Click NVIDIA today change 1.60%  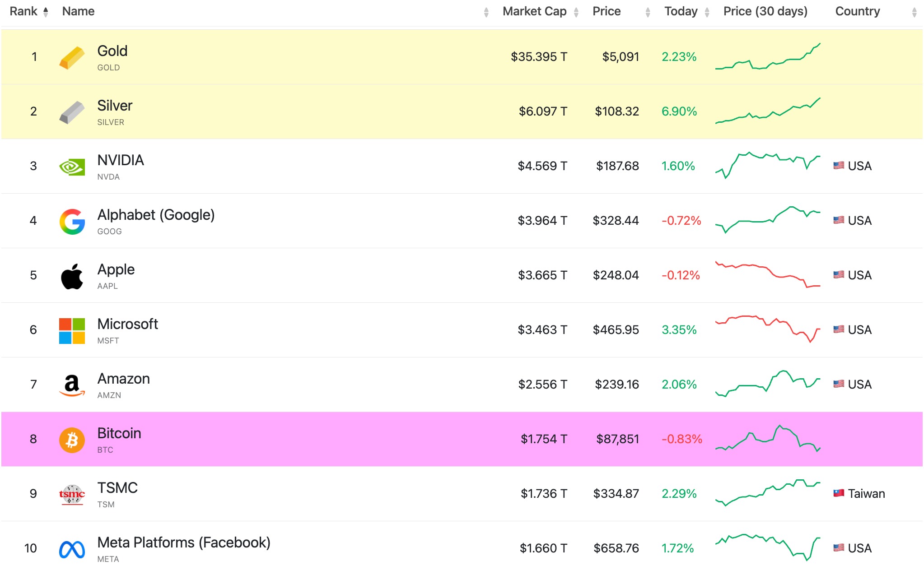[678, 166]
